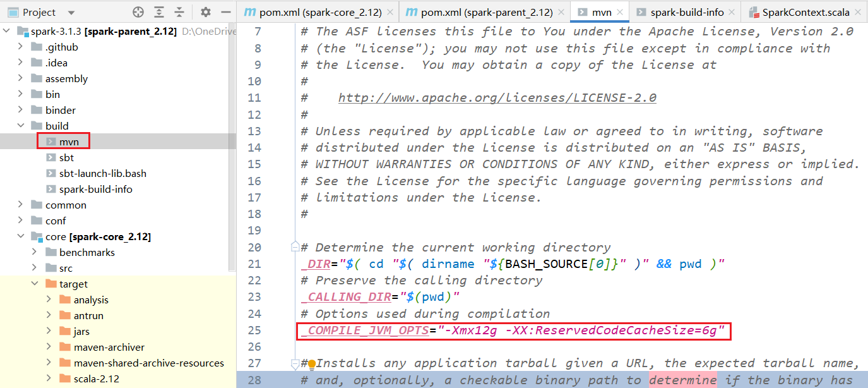Click the maven-archiver folder icon
Image resolution: width=868 pixels, height=388 pixels.
click(x=64, y=347)
